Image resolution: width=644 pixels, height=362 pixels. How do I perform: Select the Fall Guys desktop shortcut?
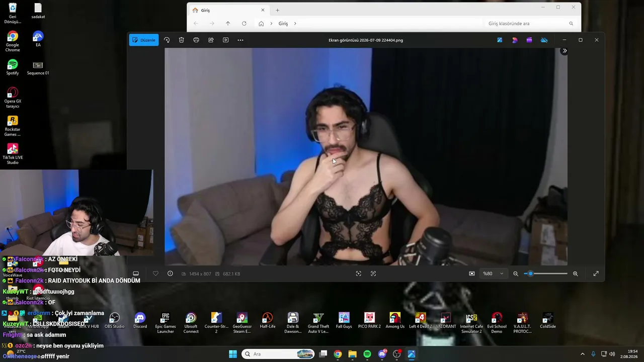(x=344, y=321)
